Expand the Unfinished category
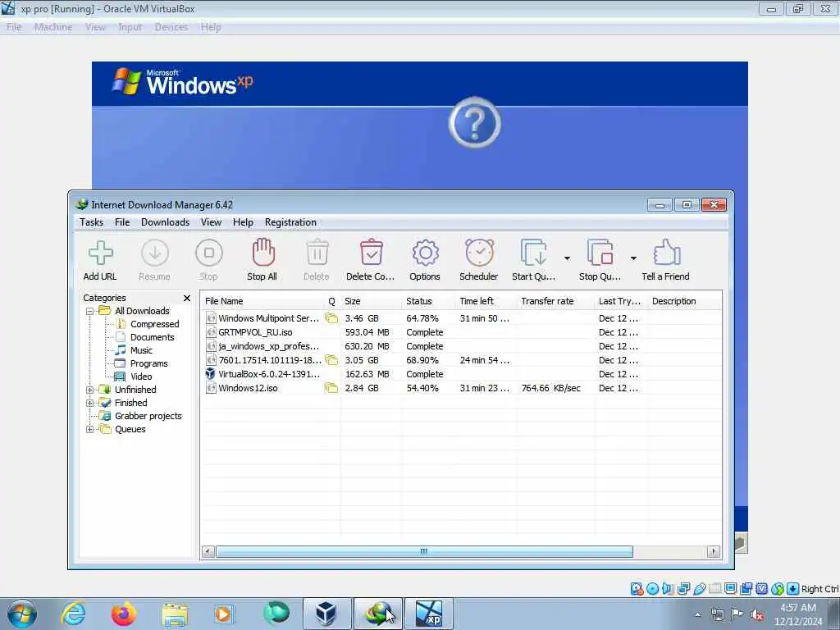This screenshot has height=630, width=840. [90, 390]
